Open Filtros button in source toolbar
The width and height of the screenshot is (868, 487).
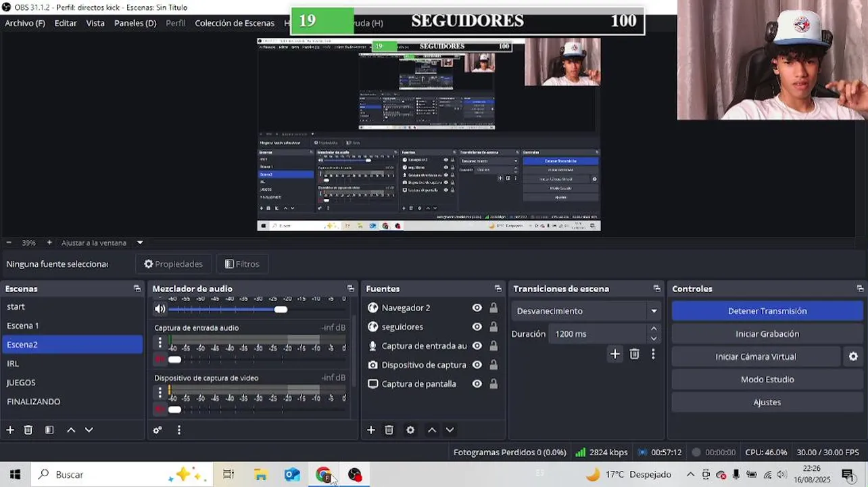click(x=242, y=264)
